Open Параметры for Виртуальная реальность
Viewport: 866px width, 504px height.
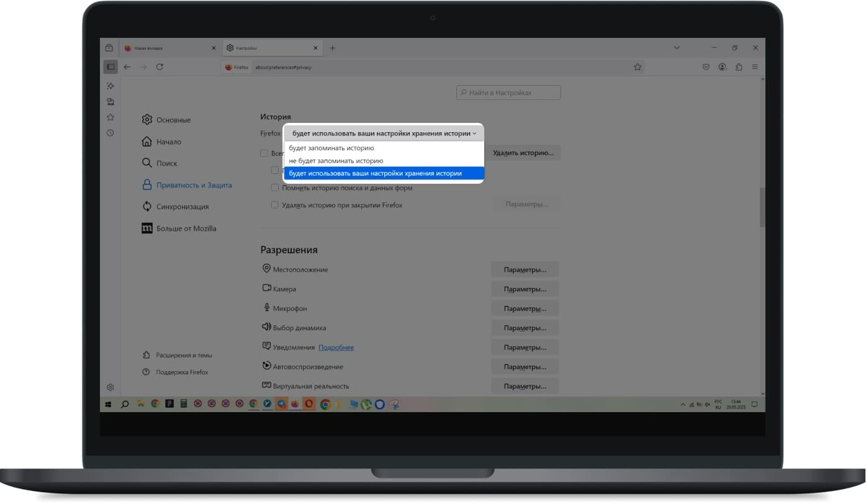(525, 386)
